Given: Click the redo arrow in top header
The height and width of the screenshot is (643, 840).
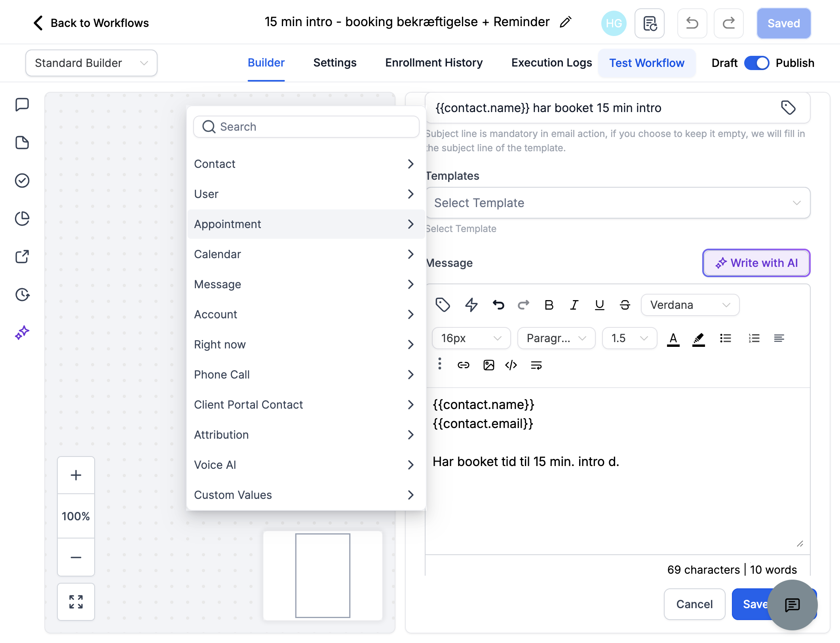Looking at the screenshot, I should click(728, 23).
